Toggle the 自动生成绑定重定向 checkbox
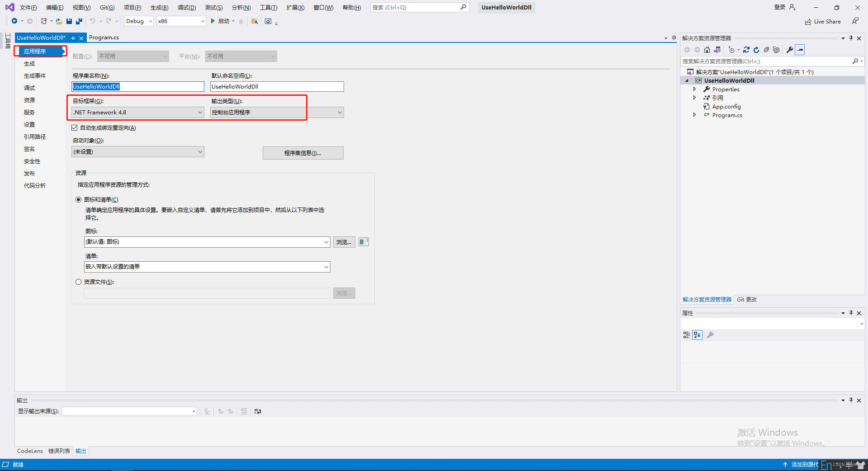 75,128
